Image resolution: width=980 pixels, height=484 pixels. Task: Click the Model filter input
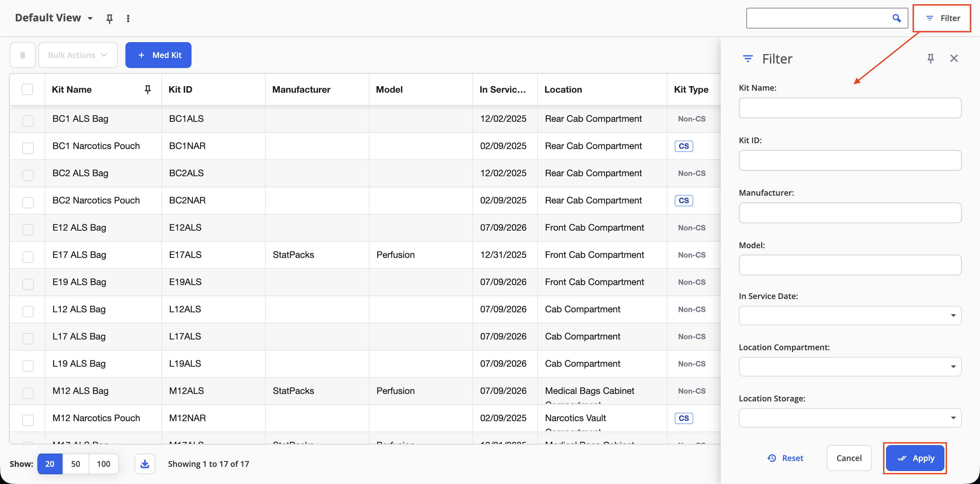tap(850, 265)
